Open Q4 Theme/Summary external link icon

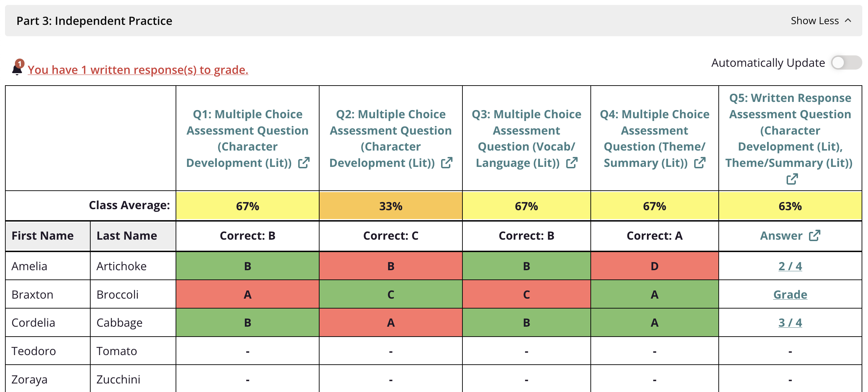tap(700, 163)
